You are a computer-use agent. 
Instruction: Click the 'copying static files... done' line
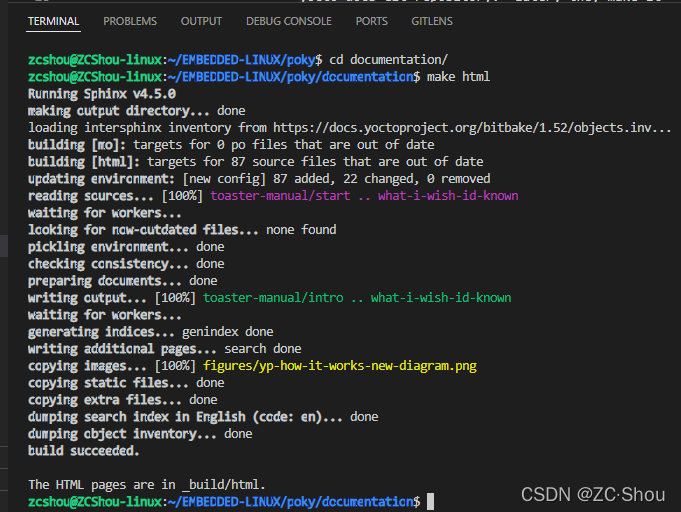click(x=126, y=383)
